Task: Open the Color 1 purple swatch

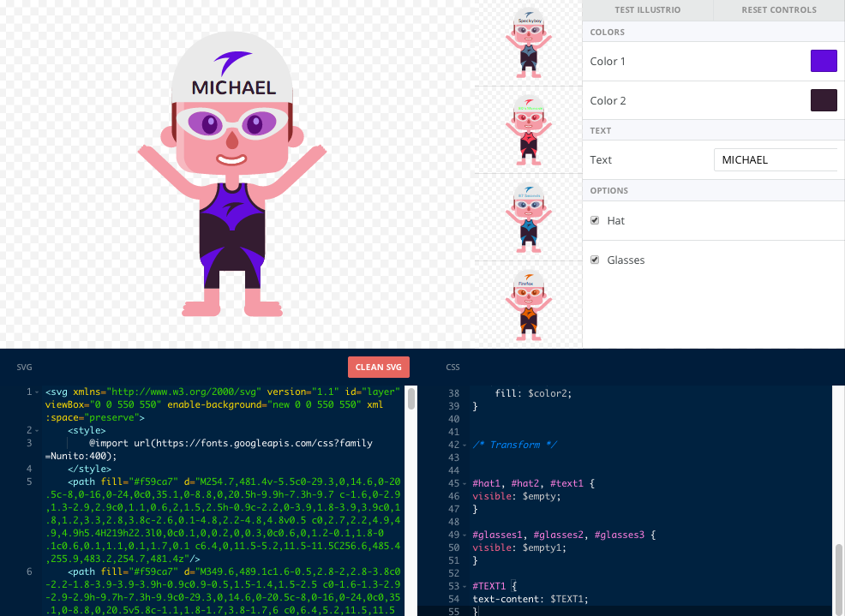Action: pyautogui.click(x=824, y=62)
